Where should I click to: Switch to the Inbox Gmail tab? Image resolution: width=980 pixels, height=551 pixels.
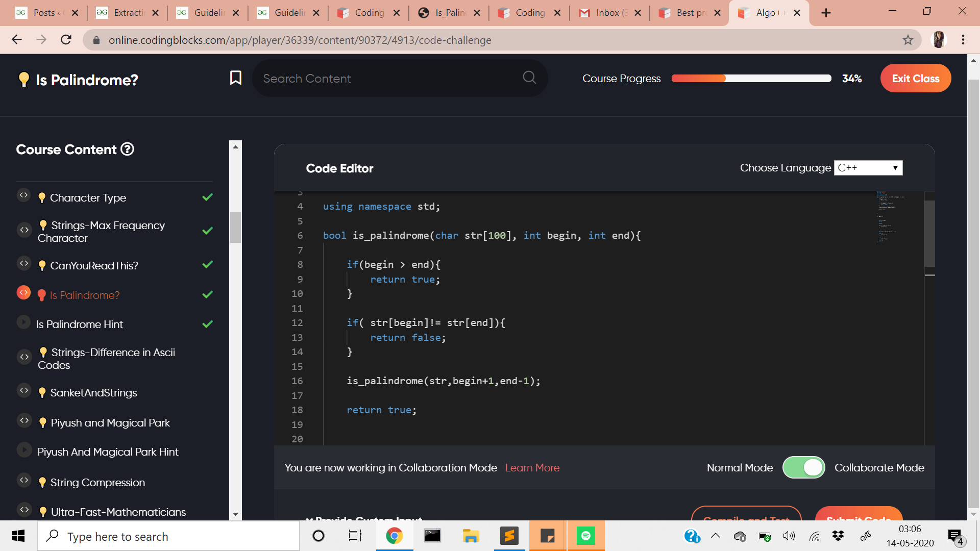(607, 13)
